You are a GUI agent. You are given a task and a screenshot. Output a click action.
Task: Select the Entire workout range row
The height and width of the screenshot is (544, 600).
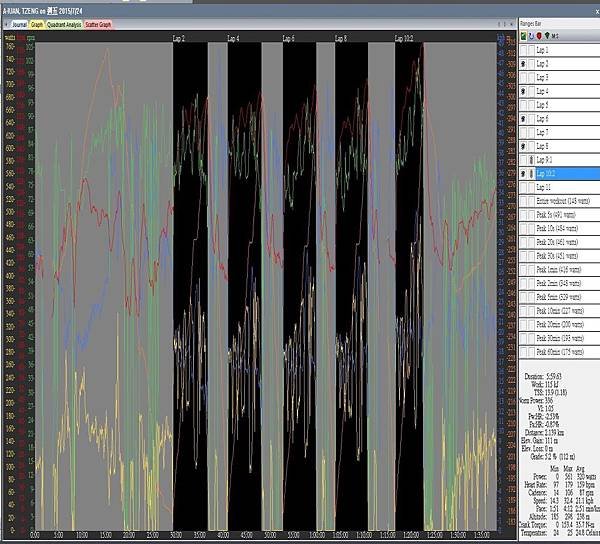click(559, 201)
